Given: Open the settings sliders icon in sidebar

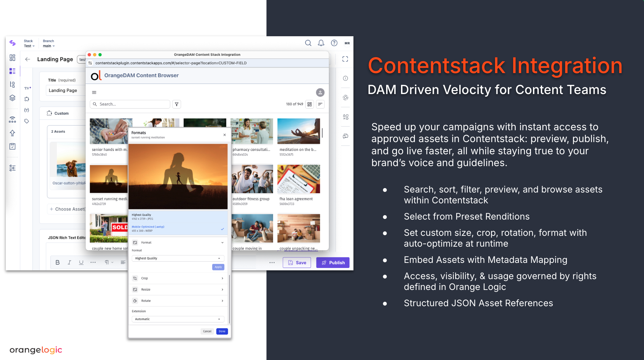Looking at the screenshot, I should [13, 168].
